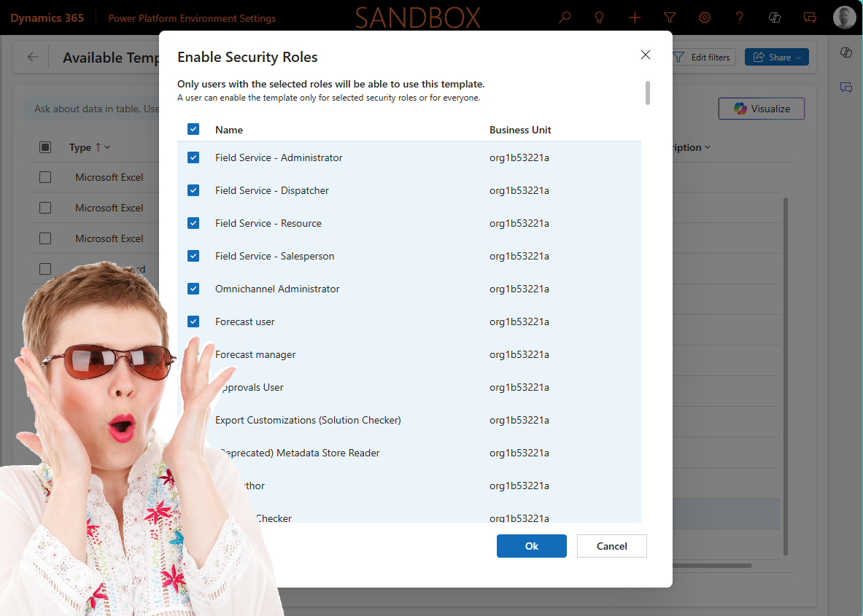This screenshot has height=616, width=863.
Task: Click the dialog's vertical scrollbar thumb
Action: click(647, 93)
